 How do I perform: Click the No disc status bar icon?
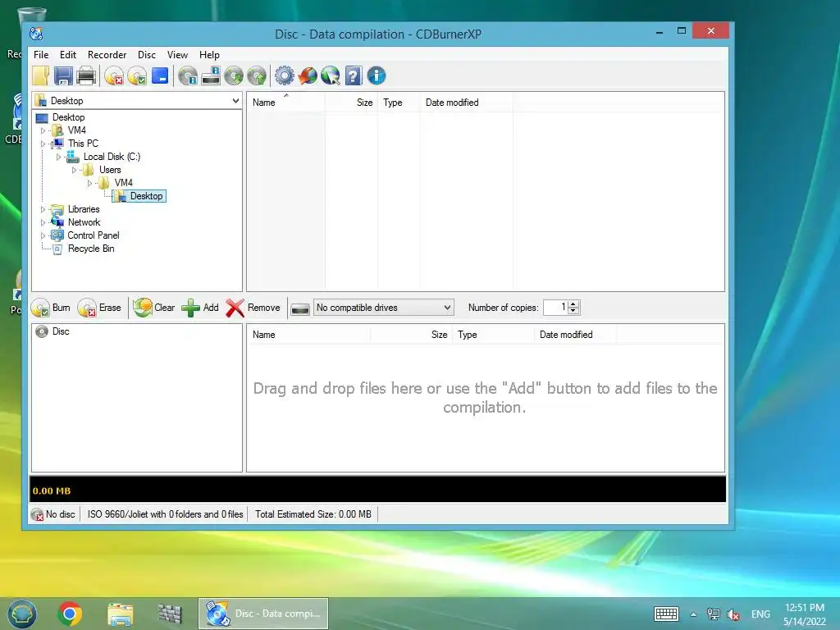tap(37, 515)
